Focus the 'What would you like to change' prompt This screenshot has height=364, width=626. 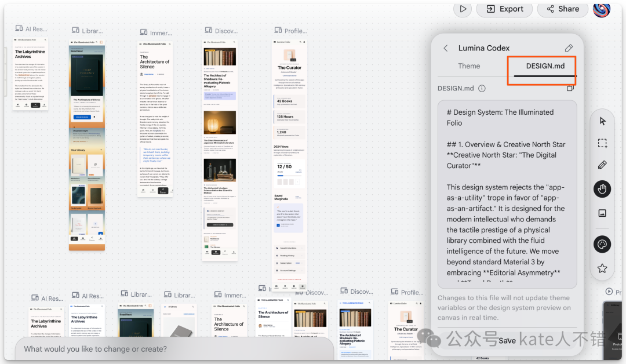click(174, 349)
